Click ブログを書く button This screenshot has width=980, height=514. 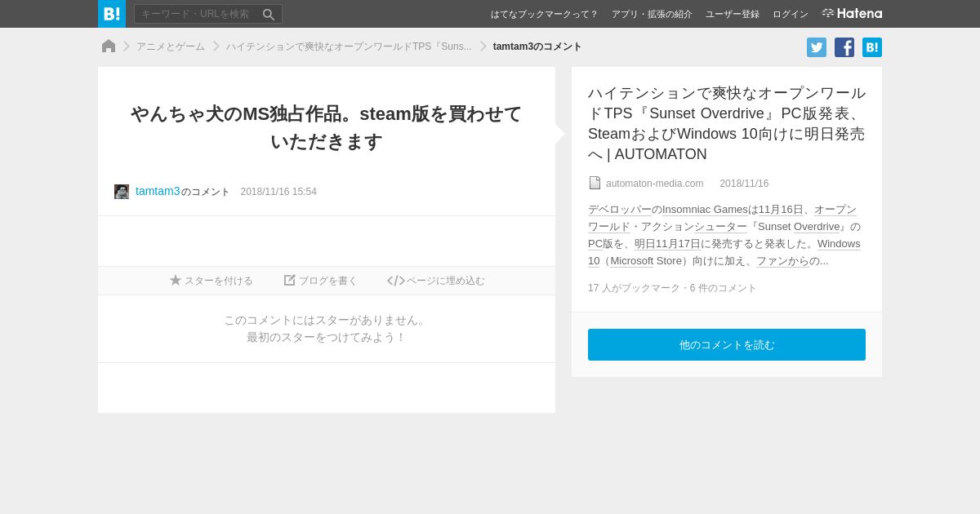pos(320,281)
